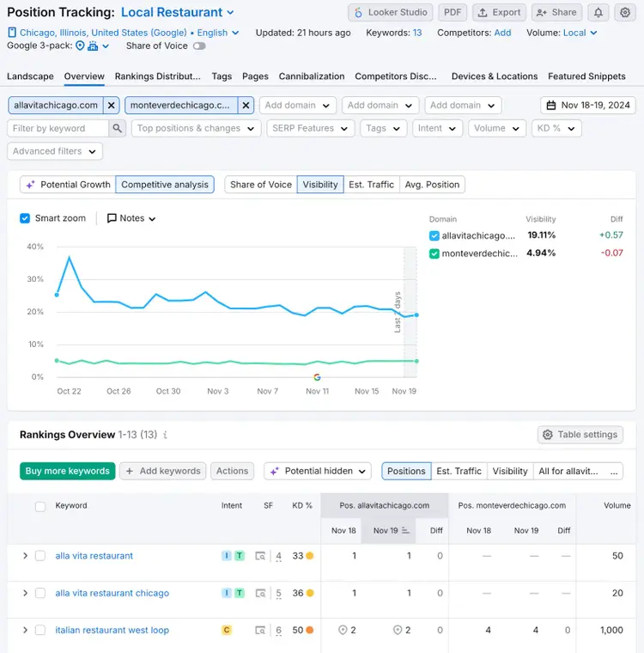Toggle monteverdechicago legend checkbox
Screen dimensions: 644x653
[x=434, y=253]
